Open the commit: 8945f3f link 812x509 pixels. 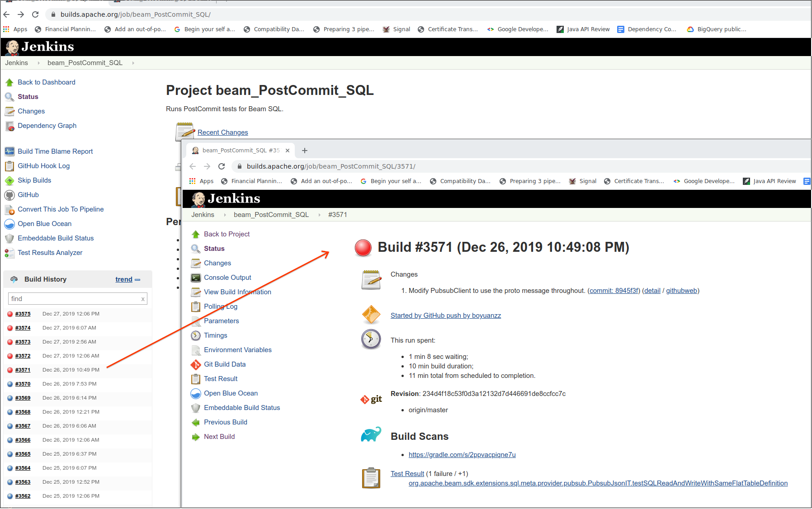[614, 291]
